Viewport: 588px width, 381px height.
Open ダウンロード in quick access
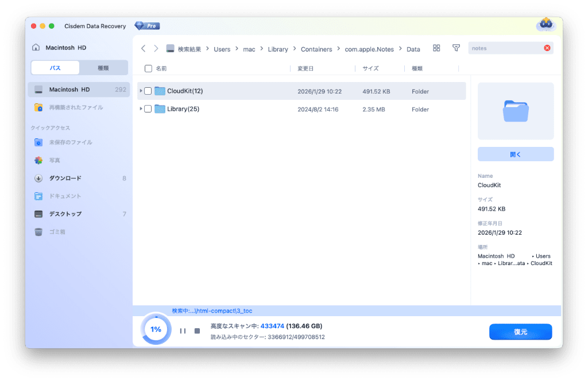[x=65, y=178]
